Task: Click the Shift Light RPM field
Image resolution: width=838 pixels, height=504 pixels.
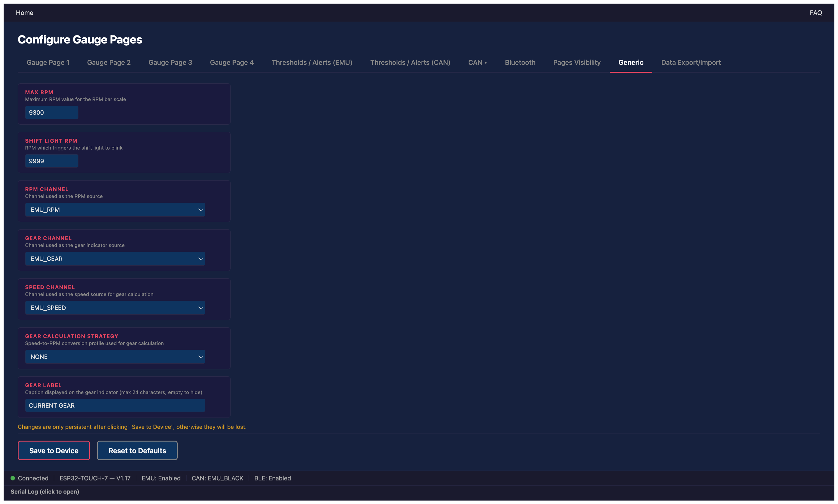Action: [x=52, y=161]
